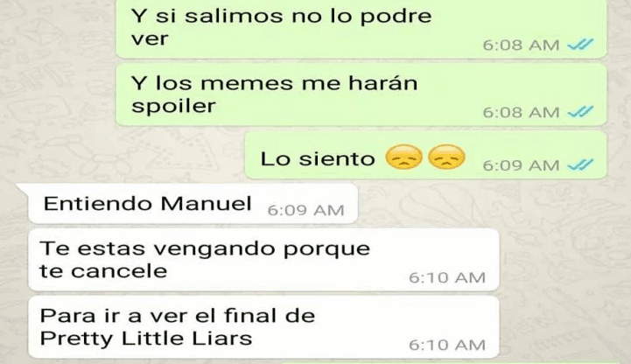The height and width of the screenshot is (364, 631).
Task: Click the blue double check on 'spoiler' message
Action: 580,111
